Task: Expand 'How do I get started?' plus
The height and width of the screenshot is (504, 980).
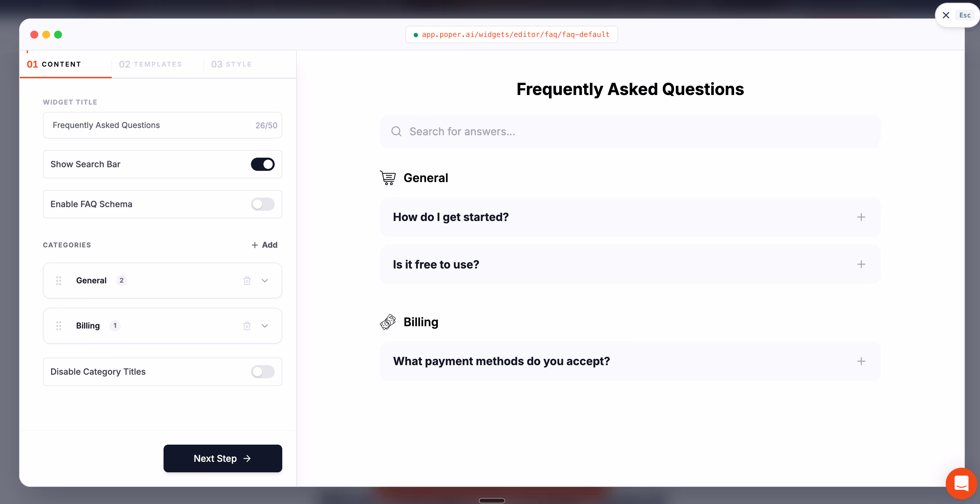Action: [861, 217]
